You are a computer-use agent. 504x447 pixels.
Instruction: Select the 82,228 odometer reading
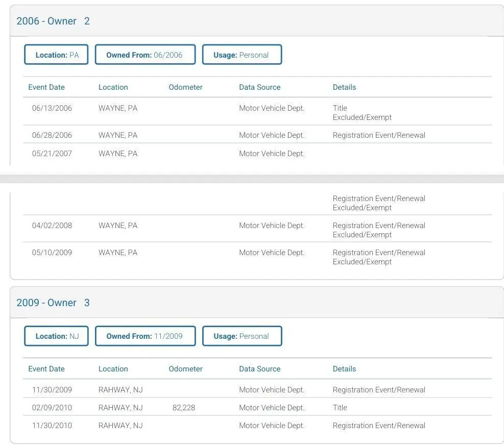[x=184, y=408]
